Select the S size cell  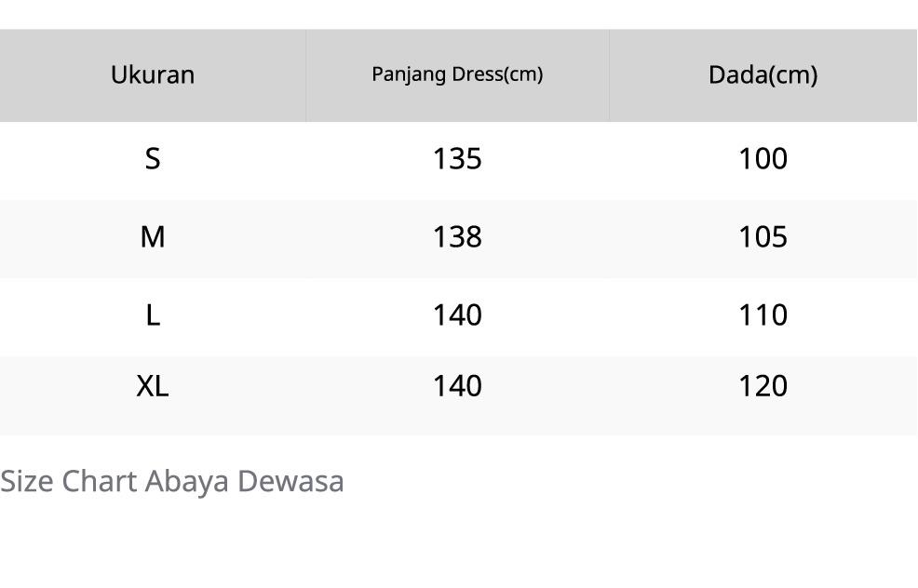tap(153, 159)
